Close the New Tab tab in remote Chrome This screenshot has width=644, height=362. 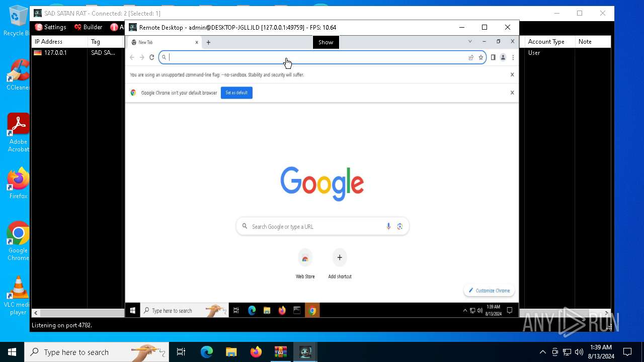pos(197,42)
